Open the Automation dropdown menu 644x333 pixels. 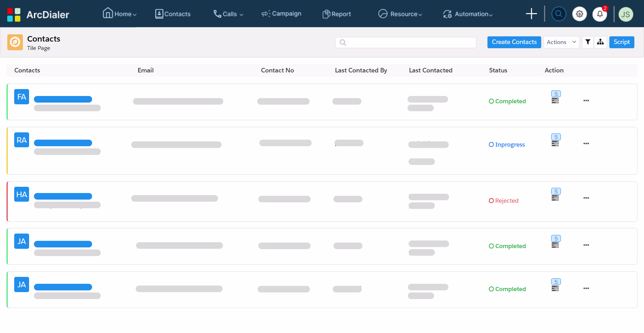click(468, 14)
